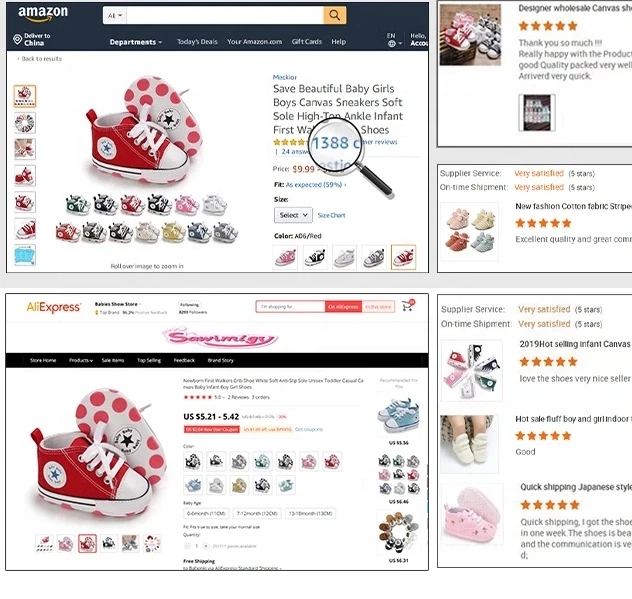Open the Top Selling store tab
Image resolution: width=632 pixels, height=599 pixels.
pyautogui.click(x=149, y=360)
